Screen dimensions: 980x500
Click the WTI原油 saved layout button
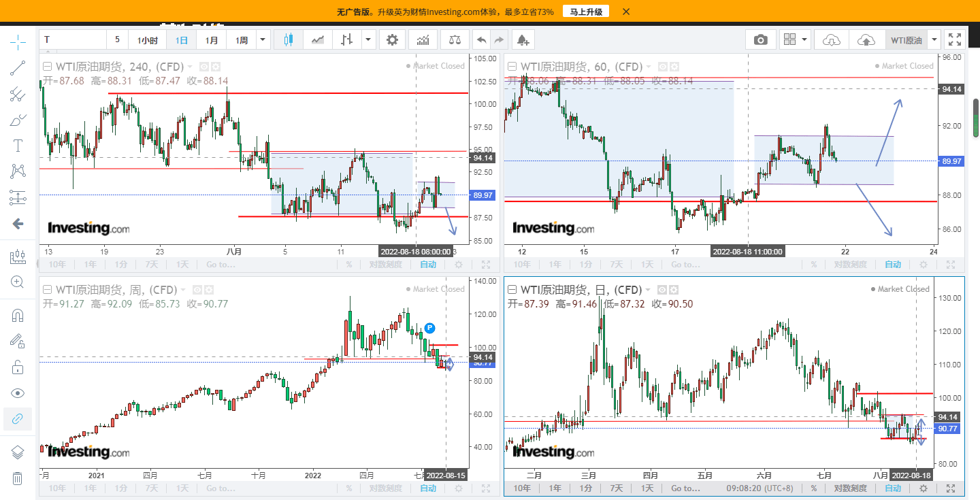coord(906,40)
